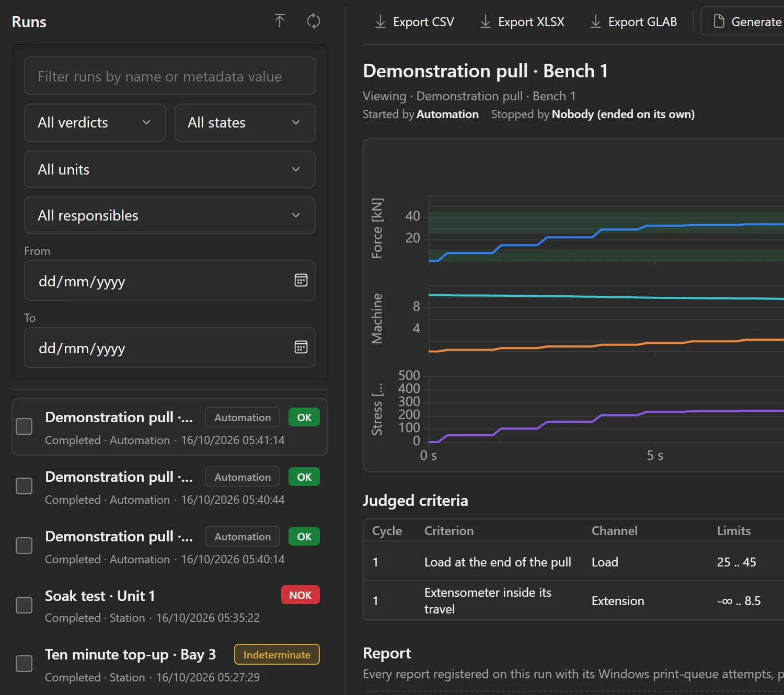This screenshot has width=784, height=695.
Task: Click the Cycle column header
Action: 387,531
